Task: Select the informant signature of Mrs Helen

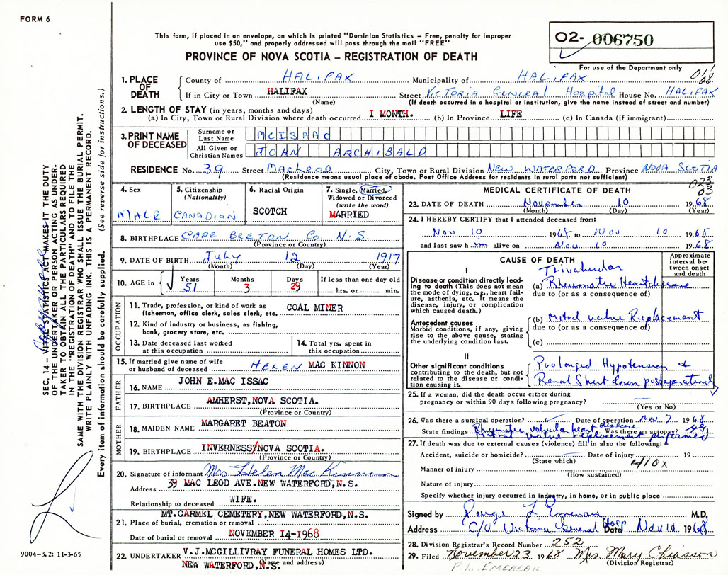Action: pyautogui.click(x=299, y=472)
